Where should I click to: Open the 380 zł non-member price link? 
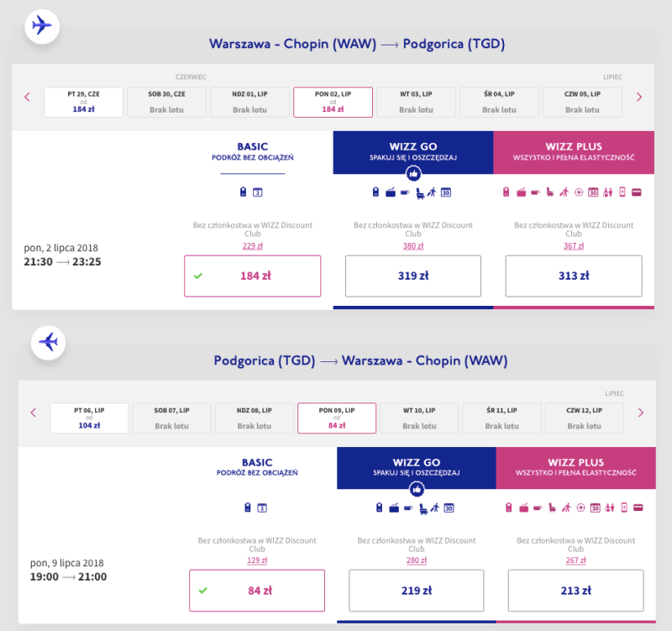tap(413, 246)
